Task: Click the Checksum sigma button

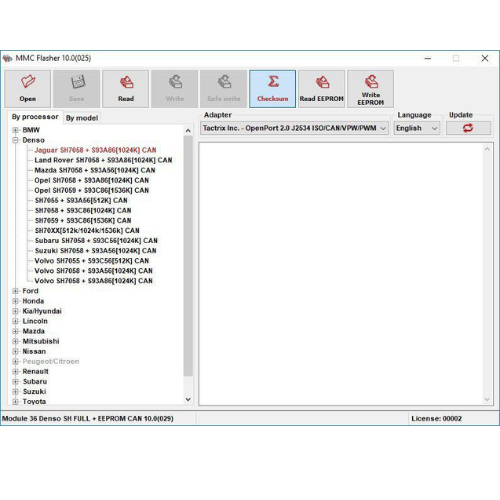Action: [x=273, y=89]
